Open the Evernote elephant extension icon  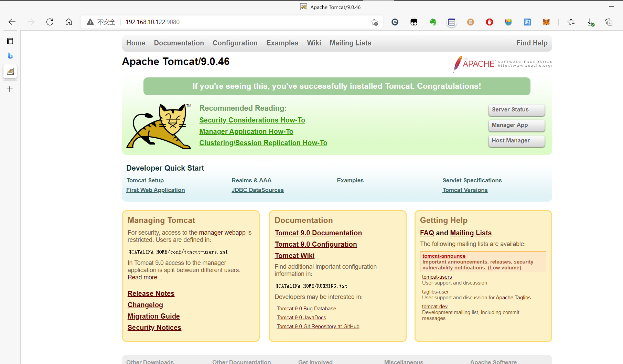pyautogui.click(x=433, y=22)
